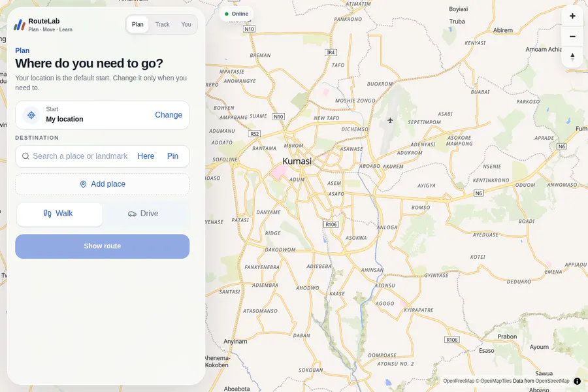This screenshot has height=392, width=588.
Task: Zoom out the map with minus button
Action: point(572,37)
